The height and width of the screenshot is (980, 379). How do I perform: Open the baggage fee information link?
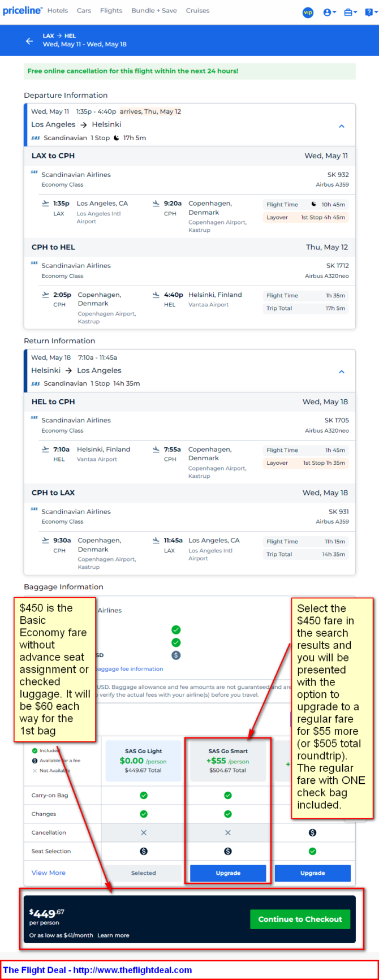[x=130, y=668]
